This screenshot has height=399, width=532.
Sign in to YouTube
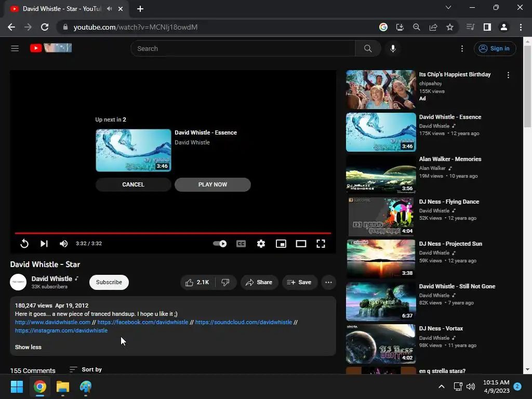tap(495, 48)
